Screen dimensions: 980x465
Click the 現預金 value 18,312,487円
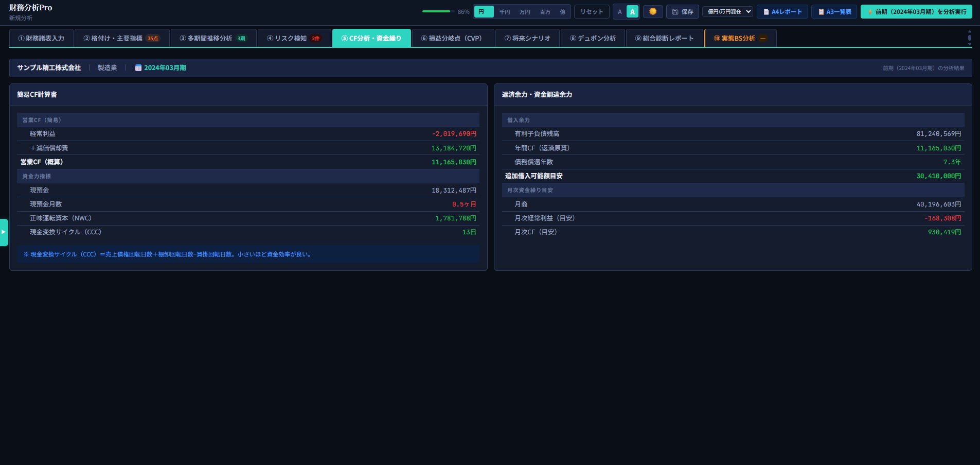[x=454, y=191]
